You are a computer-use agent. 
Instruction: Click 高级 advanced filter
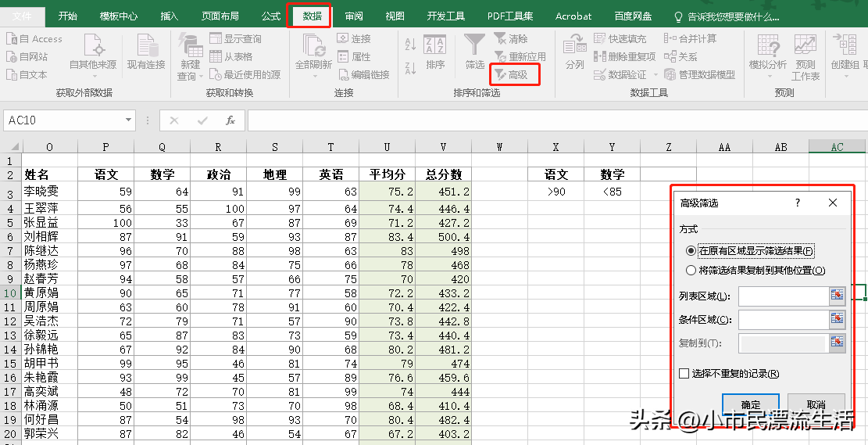pyautogui.click(x=511, y=74)
